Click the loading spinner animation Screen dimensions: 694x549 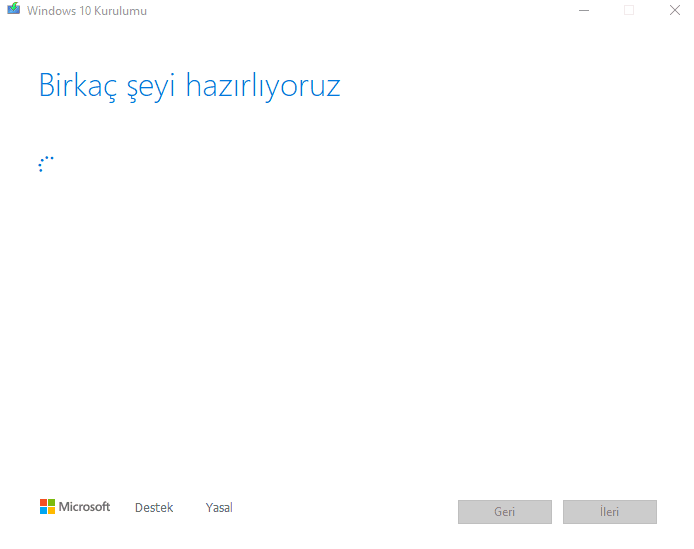point(45,164)
